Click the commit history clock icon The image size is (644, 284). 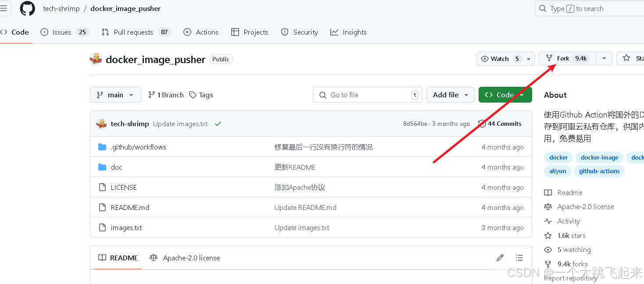pyautogui.click(x=482, y=124)
